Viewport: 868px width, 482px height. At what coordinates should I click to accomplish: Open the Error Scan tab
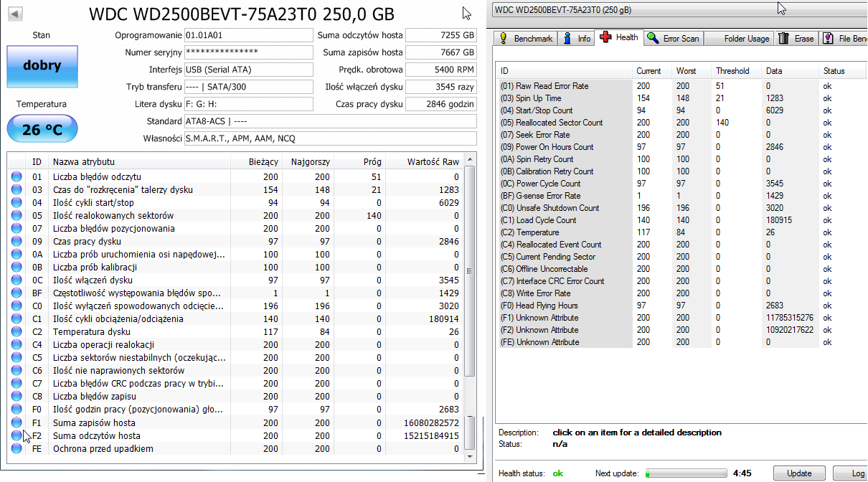pos(673,39)
